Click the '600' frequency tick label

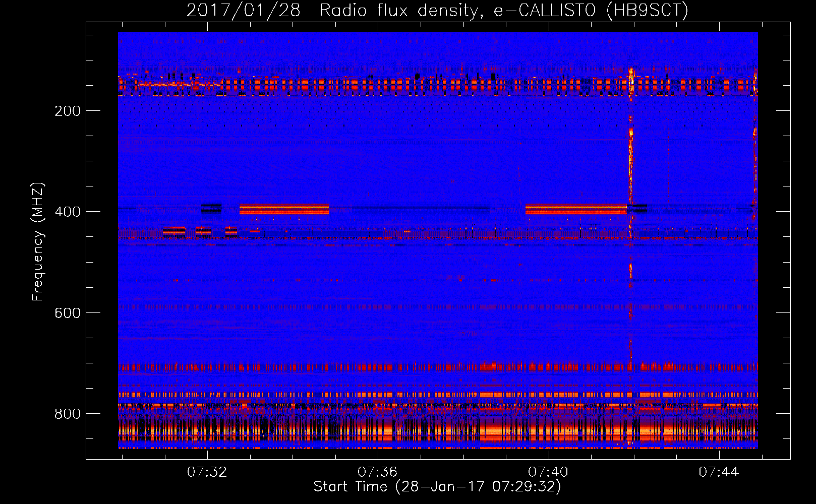68,313
